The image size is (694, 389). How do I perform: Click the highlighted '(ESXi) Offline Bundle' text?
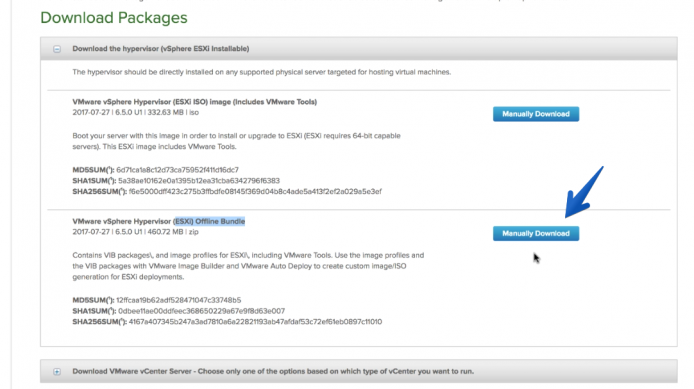pyautogui.click(x=209, y=221)
